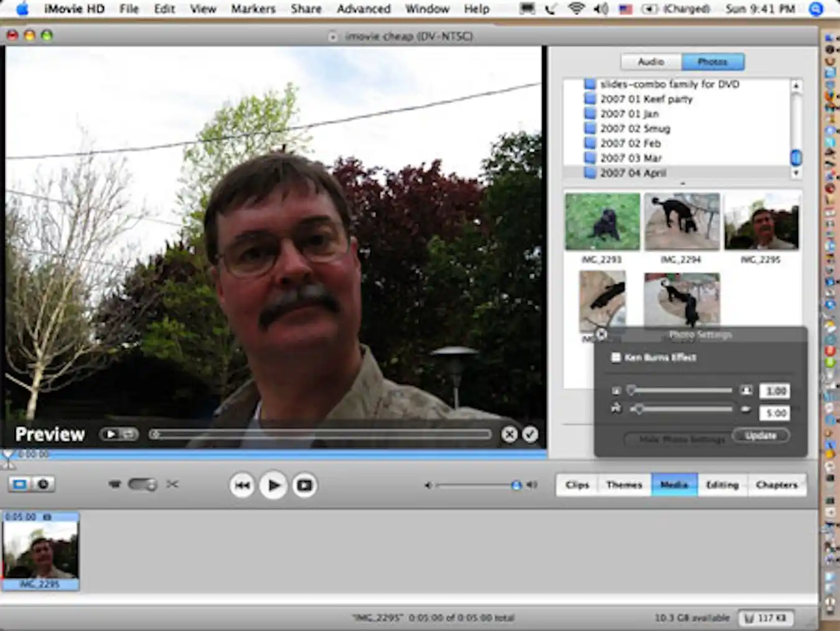This screenshot has height=631, width=840.
Task: Switch to the clip viewer filmstrip icon
Action: pos(21,484)
